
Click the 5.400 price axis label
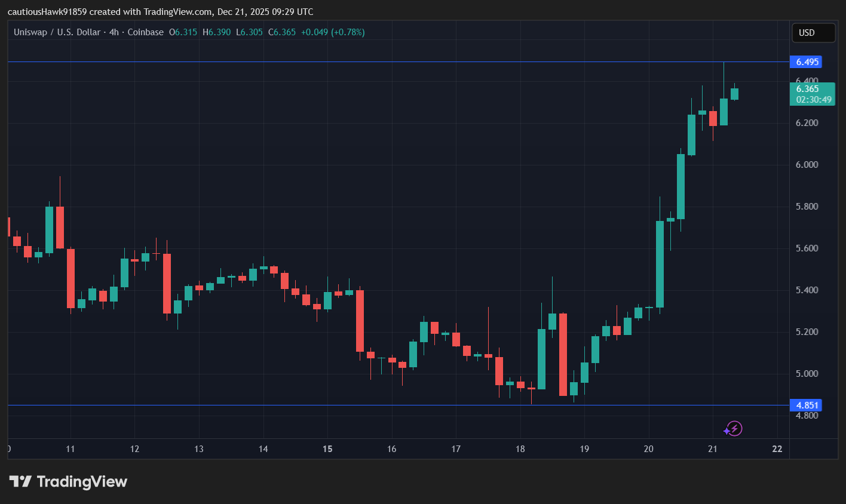tap(807, 290)
